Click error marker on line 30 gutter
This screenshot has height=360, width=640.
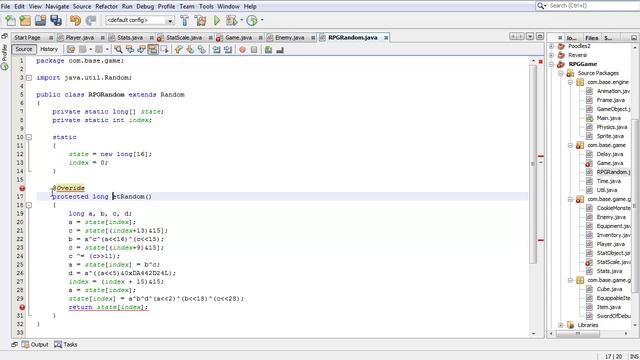[x=22, y=307]
